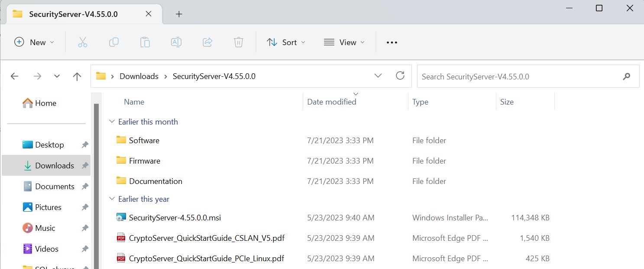Click Downloads in the breadcrumb path
The width and height of the screenshot is (644, 269).
[139, 76]
